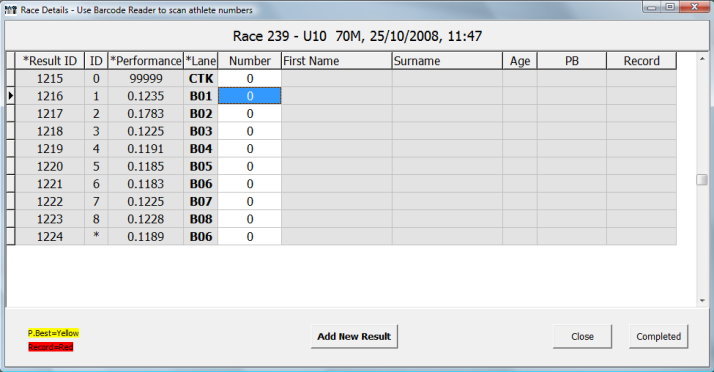714x372 pixels.
Task: Click performance value 99999
Action: pyautogui.click(x=146, y=78)
